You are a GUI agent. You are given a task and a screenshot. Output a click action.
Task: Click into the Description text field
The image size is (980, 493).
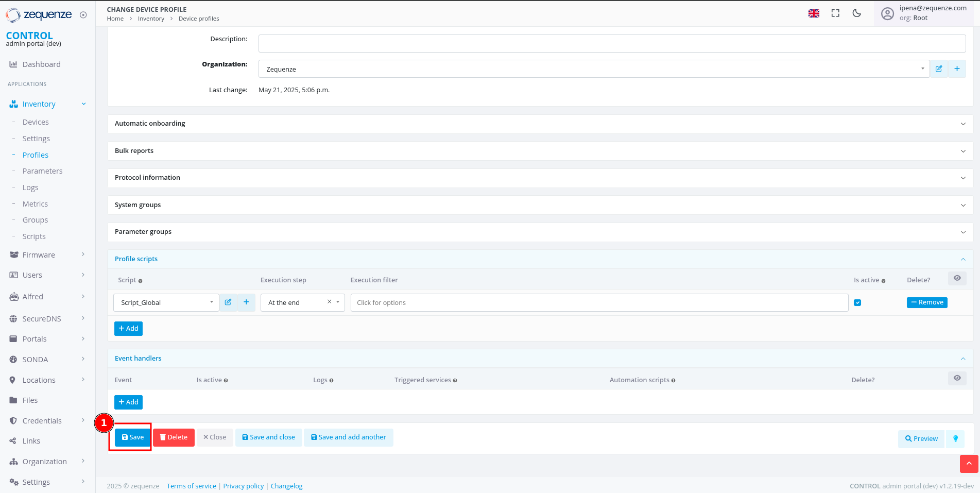pyautogui.click(x=612, y=43)
